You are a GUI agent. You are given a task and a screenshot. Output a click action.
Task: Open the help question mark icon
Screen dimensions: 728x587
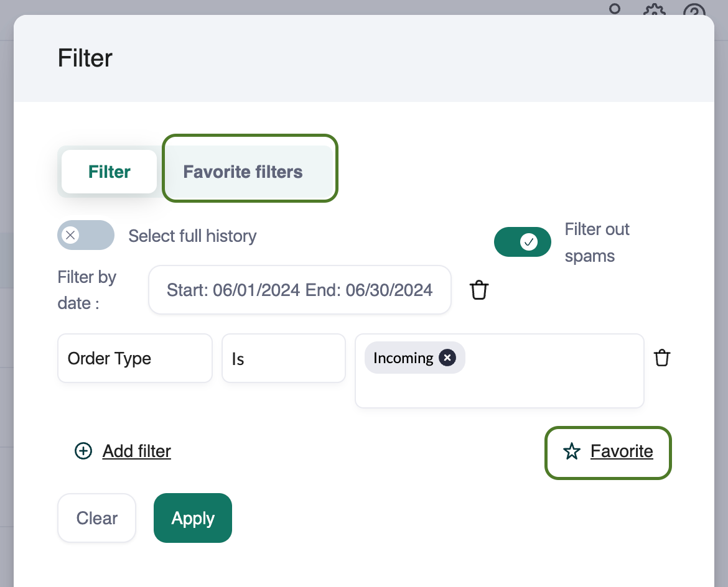[x=694, y=11]
